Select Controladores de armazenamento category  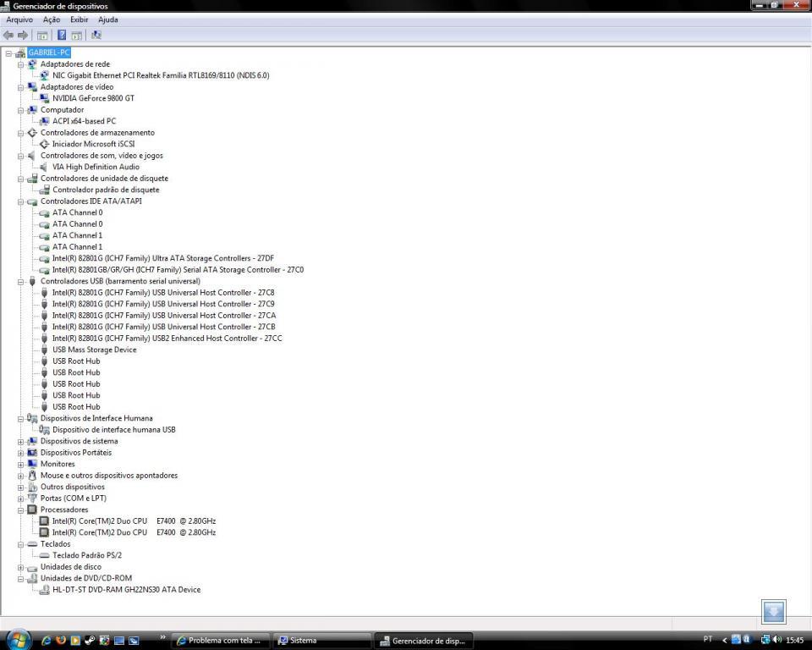tap(97, 133)
